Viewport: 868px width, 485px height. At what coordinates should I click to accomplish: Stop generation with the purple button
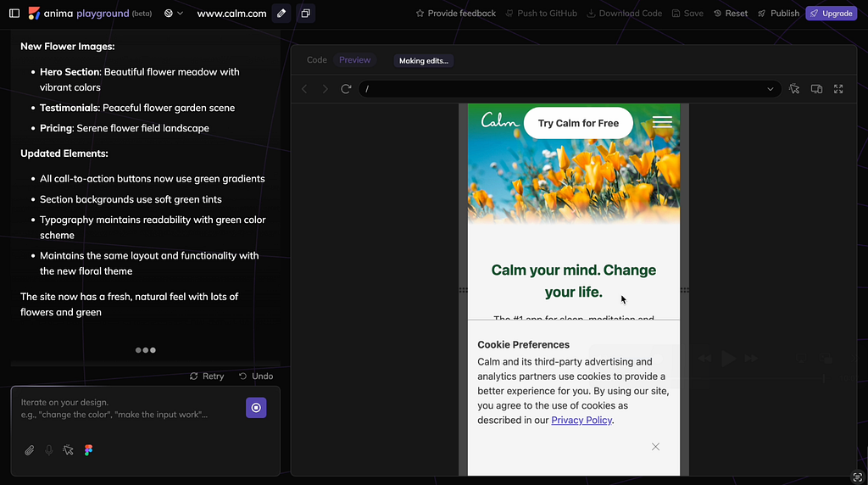pos(256,408)
